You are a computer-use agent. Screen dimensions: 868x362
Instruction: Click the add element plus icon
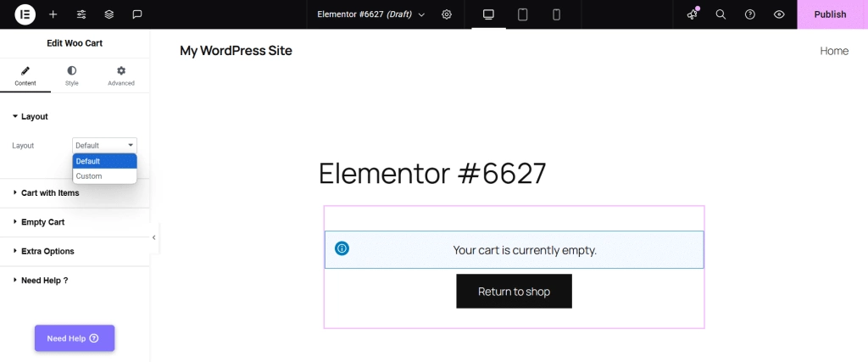(x=53, y=14)
